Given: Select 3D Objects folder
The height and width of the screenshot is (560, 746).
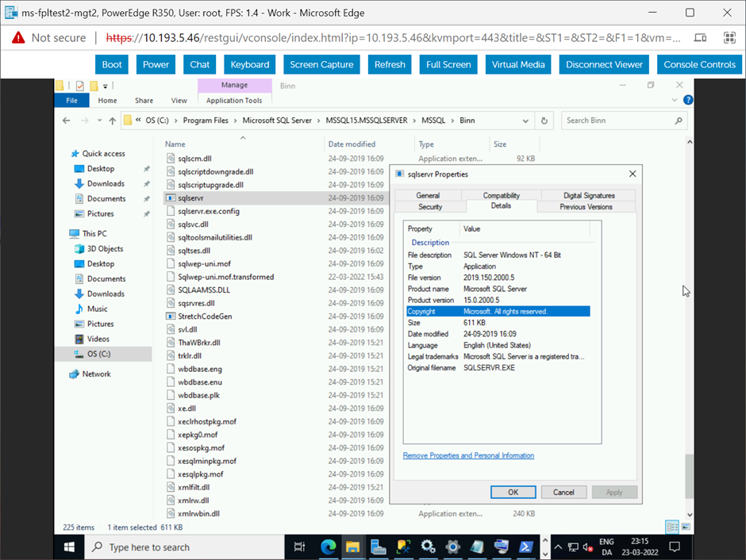Looking at the screenshot, I should [105, 248].
